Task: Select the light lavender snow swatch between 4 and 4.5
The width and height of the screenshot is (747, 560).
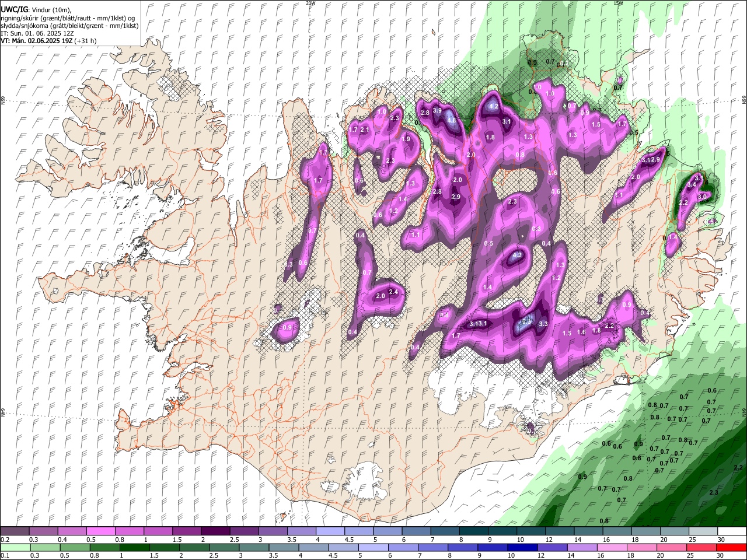Action: coord(330,531)
